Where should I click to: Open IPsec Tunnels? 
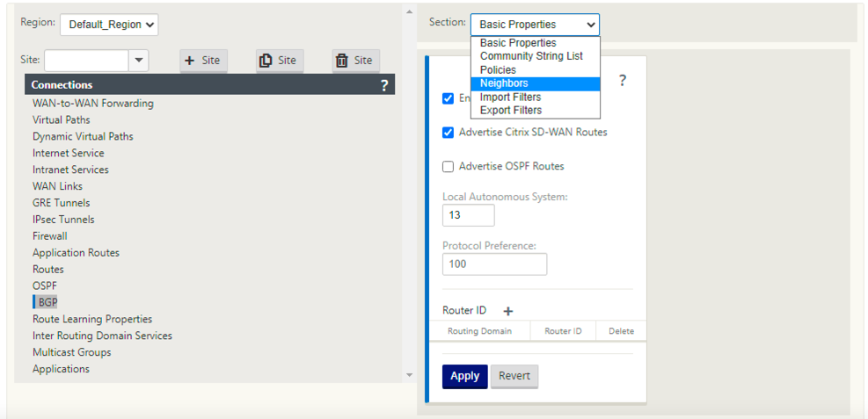pyautogui.click(x=63, y=220)
